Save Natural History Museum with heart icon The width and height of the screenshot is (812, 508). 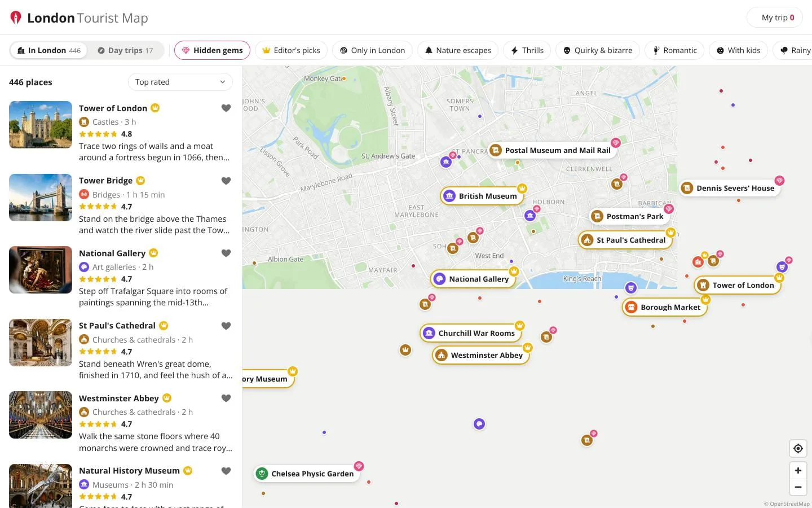[226, 471]
